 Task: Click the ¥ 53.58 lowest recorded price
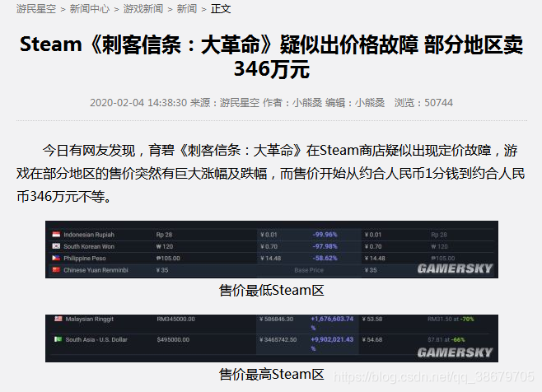[x=372, y=319]
